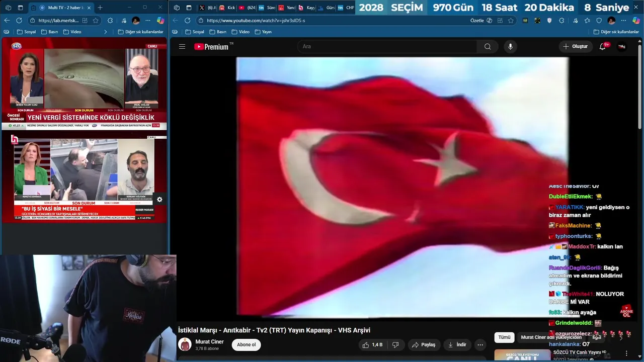This screenshot has width=644, height=362.
Task: Switch to the CHP tab in right browser
Action: 346,8
